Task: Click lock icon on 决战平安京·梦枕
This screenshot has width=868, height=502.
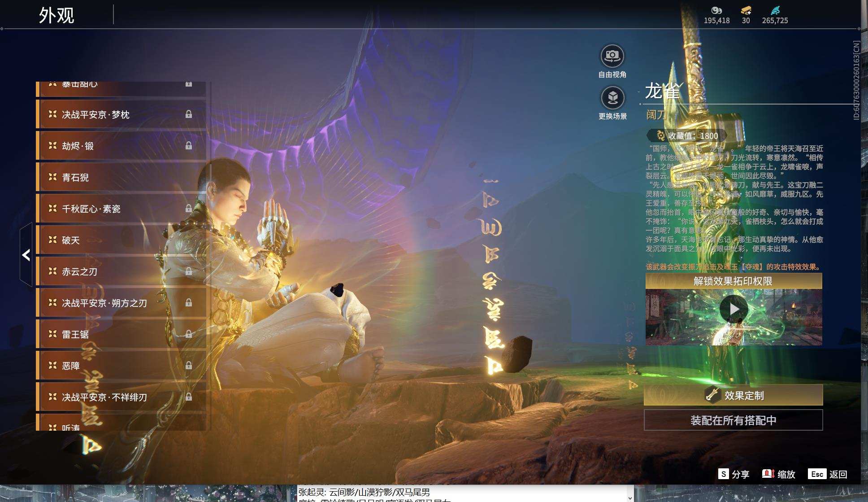Action: pyautogui.click(x=189, y=114)
